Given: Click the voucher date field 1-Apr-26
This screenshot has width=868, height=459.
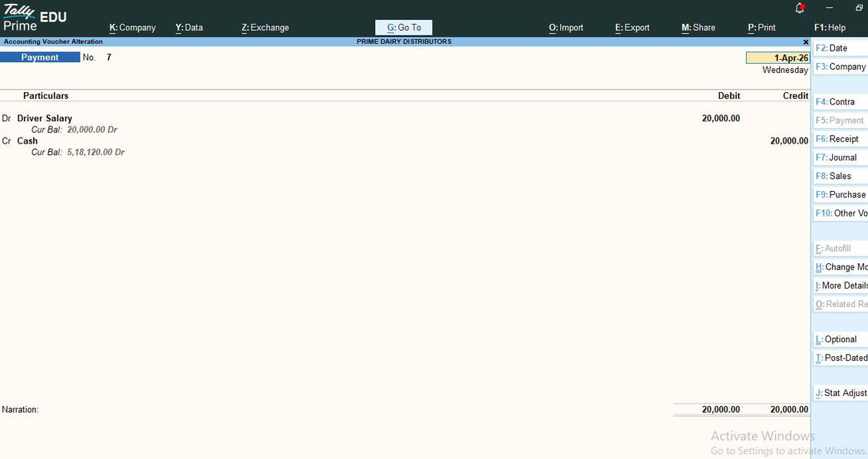Looking at the screenshot, I should pos(777,58).
